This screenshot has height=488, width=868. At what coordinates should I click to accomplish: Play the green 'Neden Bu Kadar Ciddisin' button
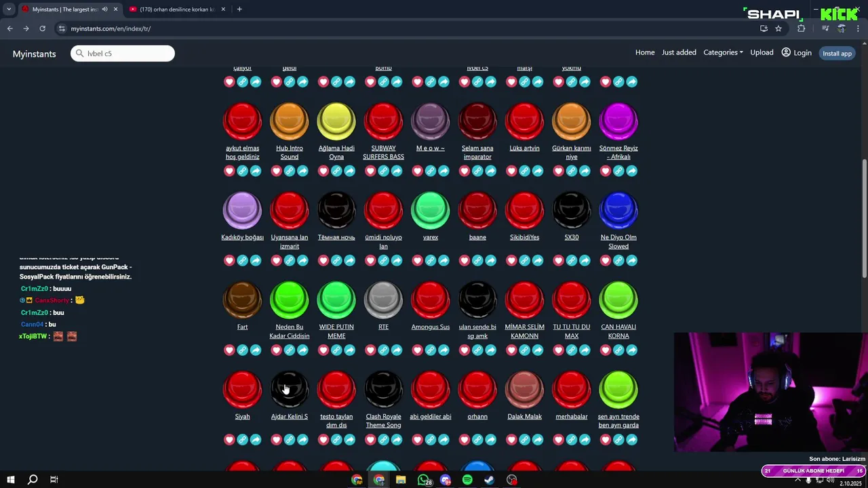[290, 300]
